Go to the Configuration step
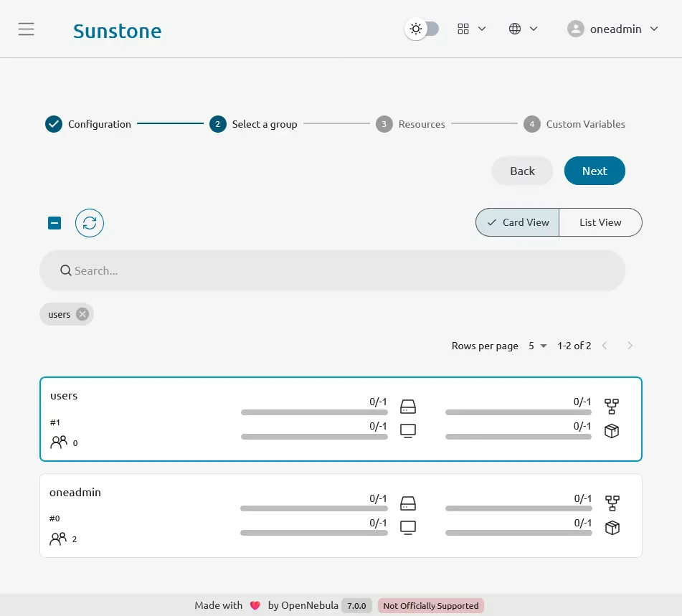 pyautogui.click(x=89, y=124)
